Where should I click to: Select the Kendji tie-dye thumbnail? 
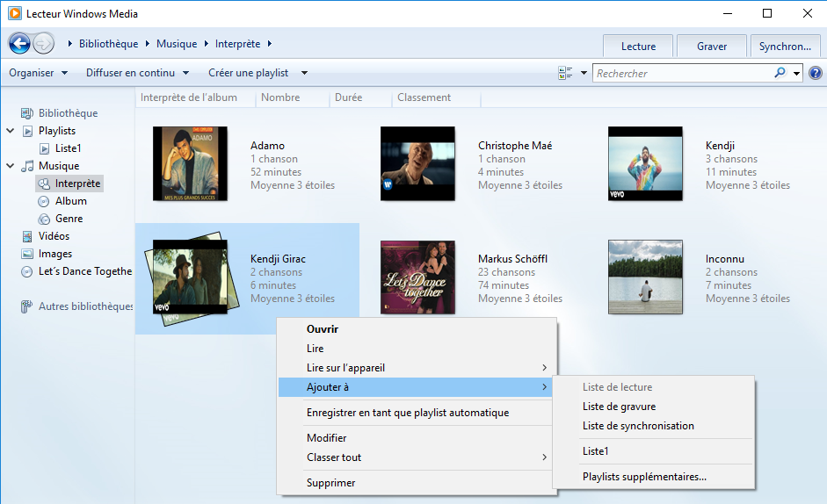[645, 163]
